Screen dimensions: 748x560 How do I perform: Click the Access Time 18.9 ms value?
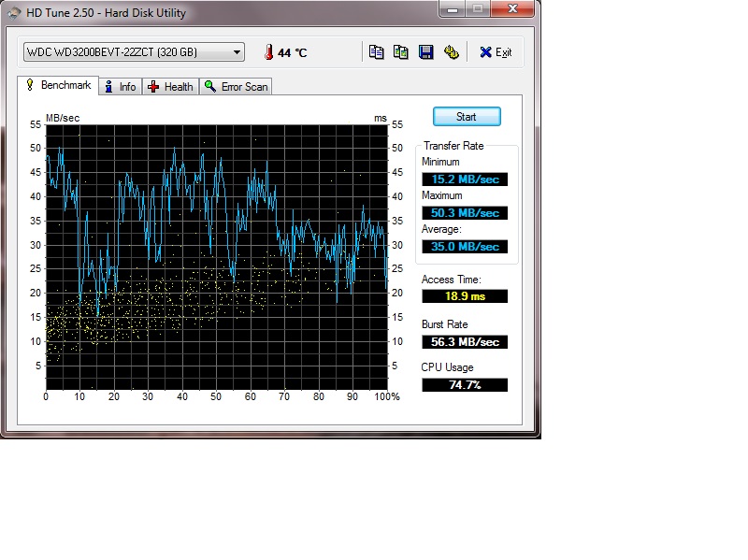(x=465, y=296)
